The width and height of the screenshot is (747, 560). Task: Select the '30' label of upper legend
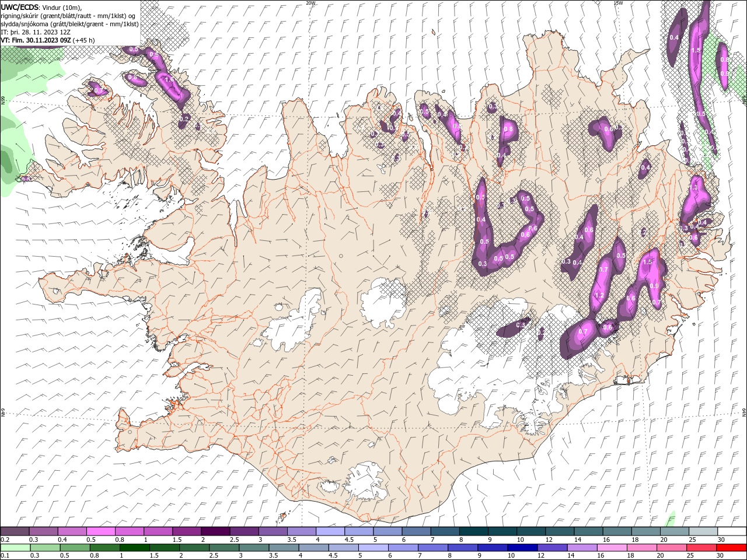tap(721, 540)
